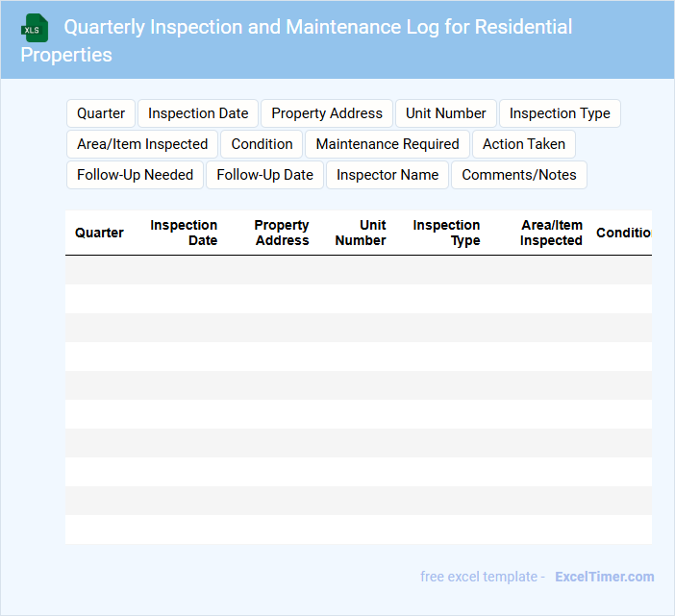Click the Inspection Date tag
This screenshot has width=675, height=616.
tap(198, 113)
